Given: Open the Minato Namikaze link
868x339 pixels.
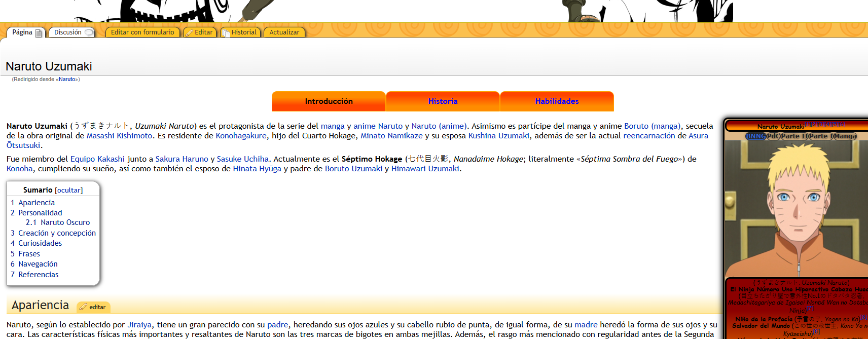Looking at the screenshot, I should click(x=391, y=136).
